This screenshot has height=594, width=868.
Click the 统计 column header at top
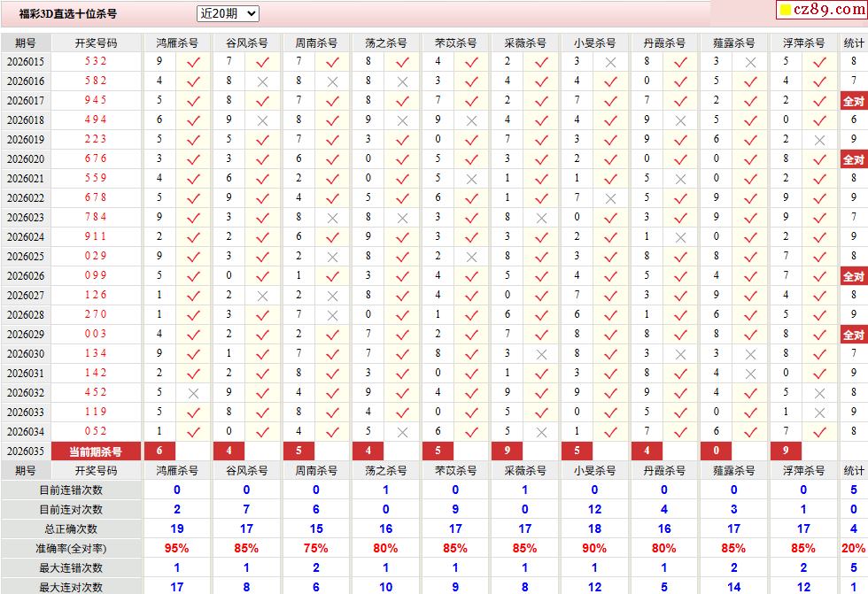(854, 43)
